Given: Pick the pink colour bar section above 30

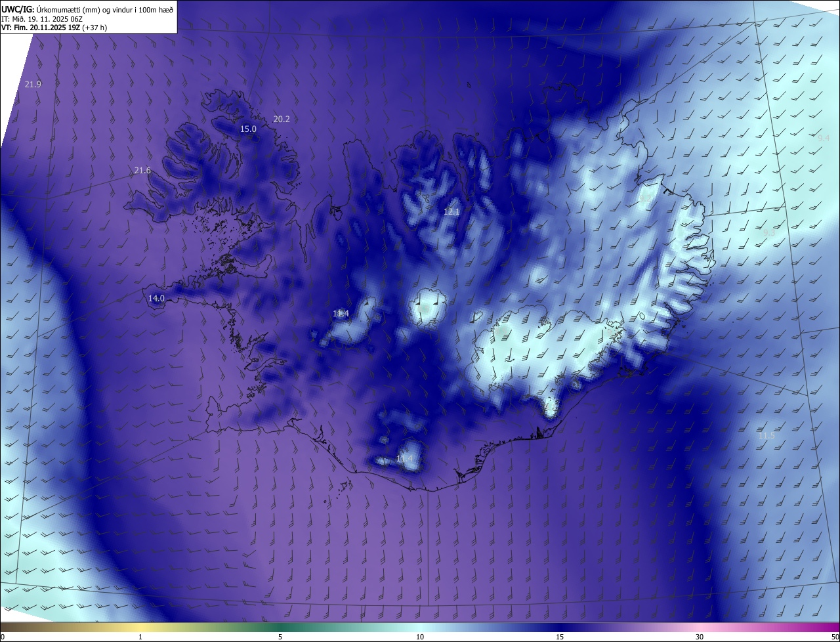Looking at the screenshot, I should tap(700, 627).
